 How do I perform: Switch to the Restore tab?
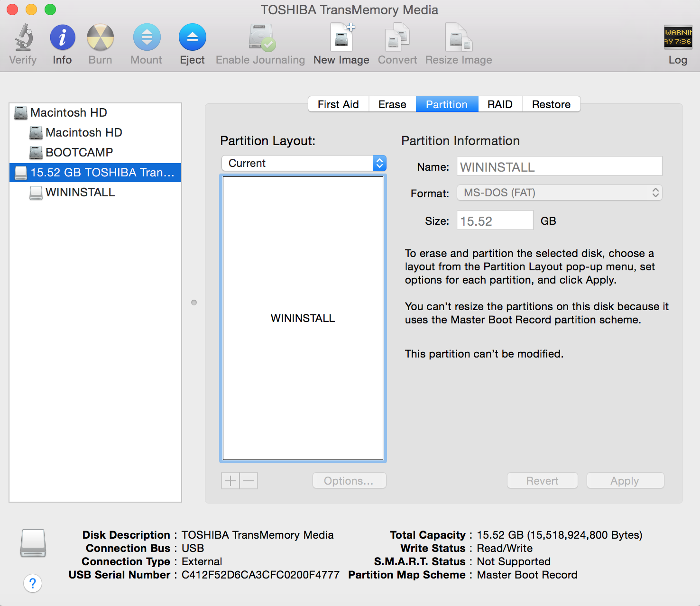pyautogui.click(x=552, y=104)
